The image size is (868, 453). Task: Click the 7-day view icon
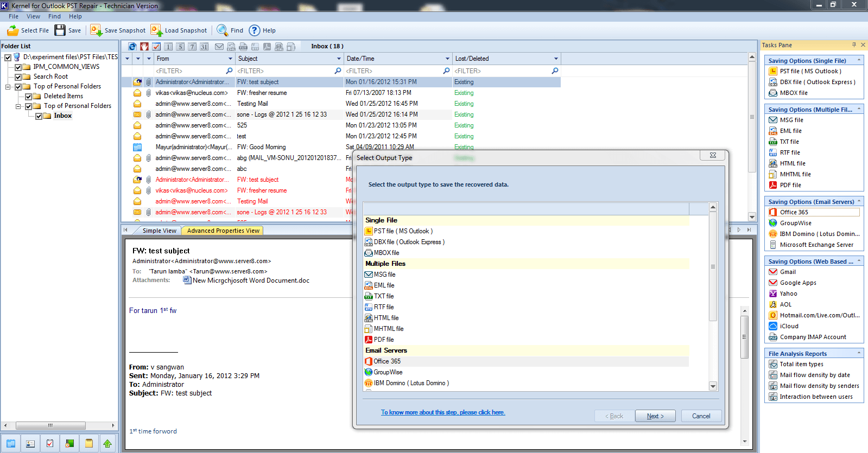192,47
